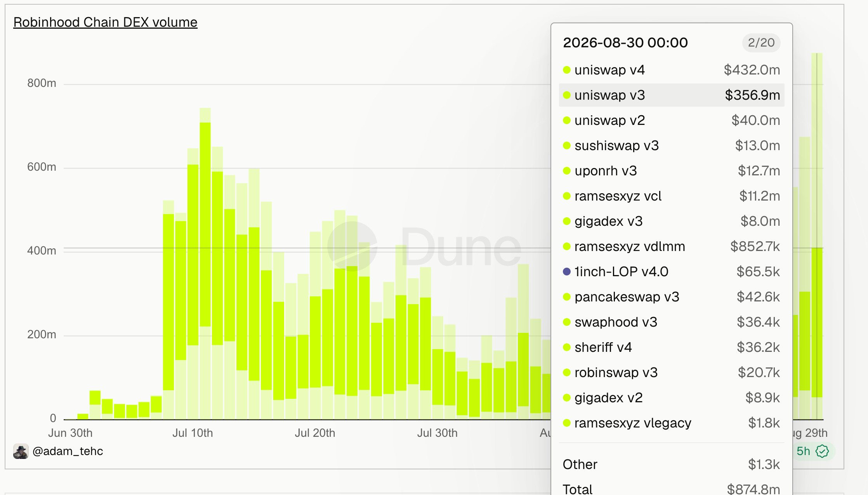Screen dimensions: 868x495
Task: Click the tallest July bar in chart
Action: pos(205,264)
